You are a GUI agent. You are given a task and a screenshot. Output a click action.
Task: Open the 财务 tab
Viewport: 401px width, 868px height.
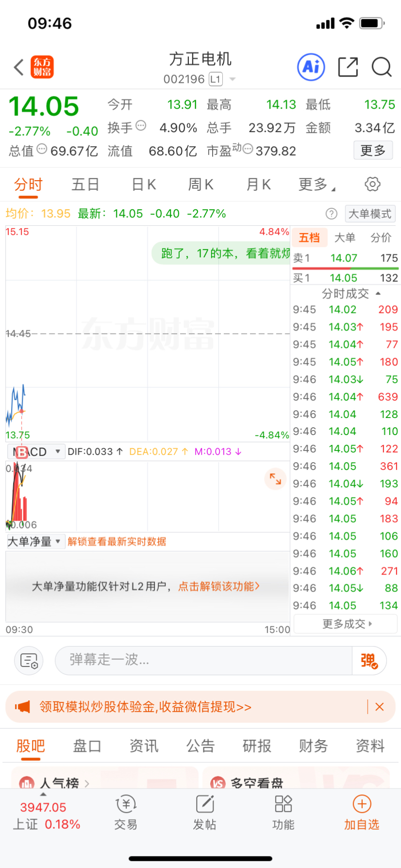tap(313, 746)
